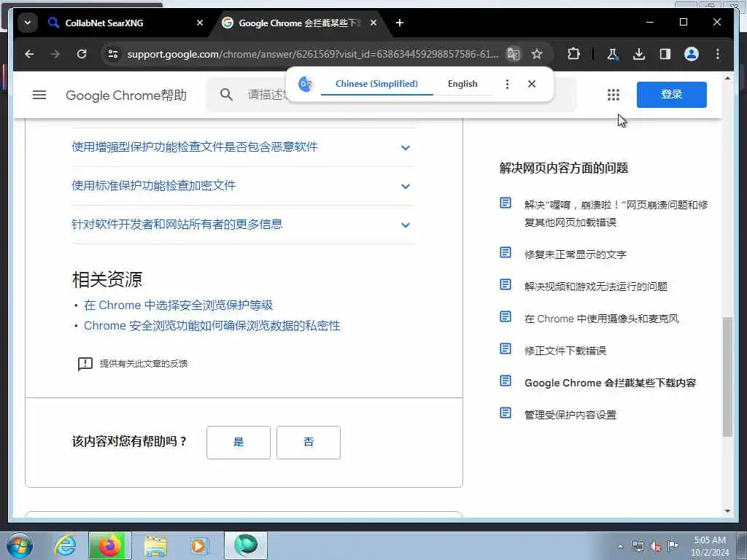747x560 pixels.
Task: Click document icon beside 修复未正常显示的文字
Action: click(x=506, y=252)
